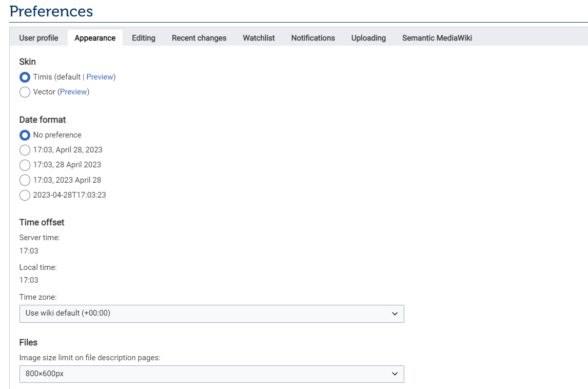Open the Semantic MediaWiki tab
Image resolution: width=588 pixels, height=389 pixels.
(437, 37)
